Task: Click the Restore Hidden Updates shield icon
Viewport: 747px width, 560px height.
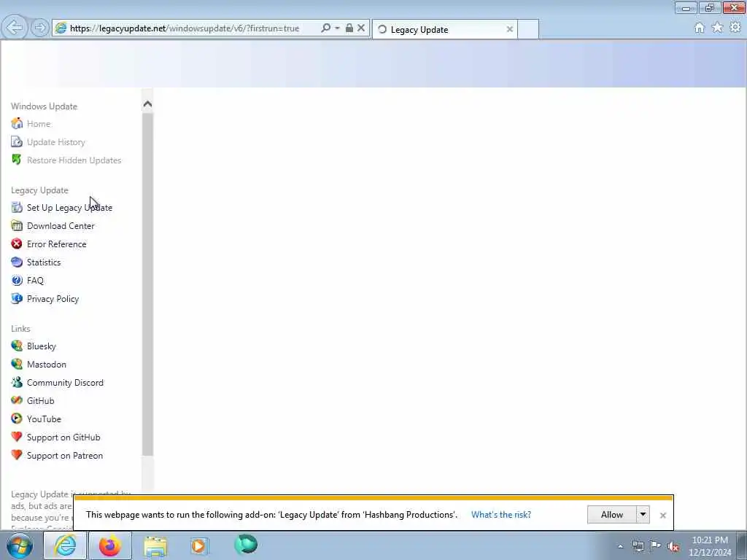Action: [x=17, y=160]
